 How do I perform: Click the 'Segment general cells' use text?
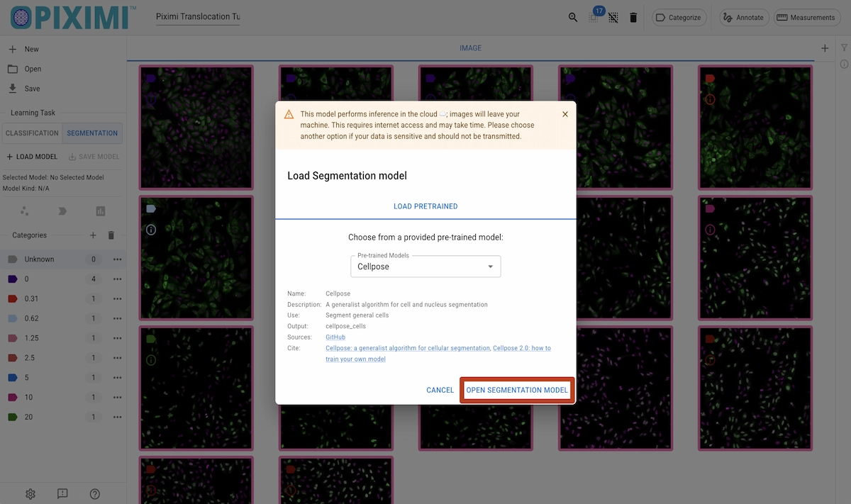tap(359, 315)
